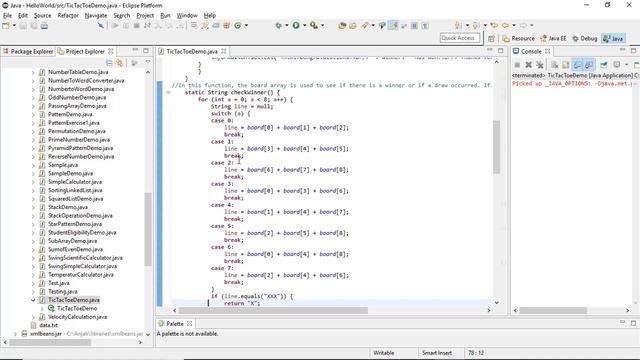Open the Project menu
Screen dimensions: 640x360
pos(145,16)
